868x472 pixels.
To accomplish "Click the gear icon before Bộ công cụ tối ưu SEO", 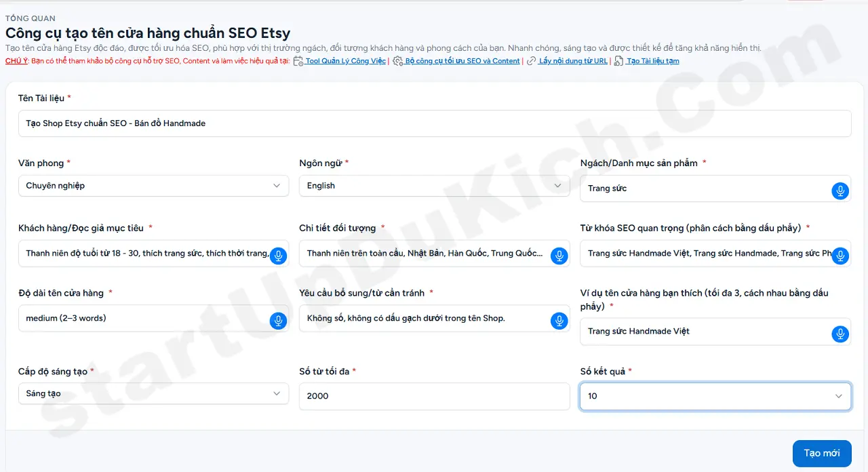I will tap(399, 60).
